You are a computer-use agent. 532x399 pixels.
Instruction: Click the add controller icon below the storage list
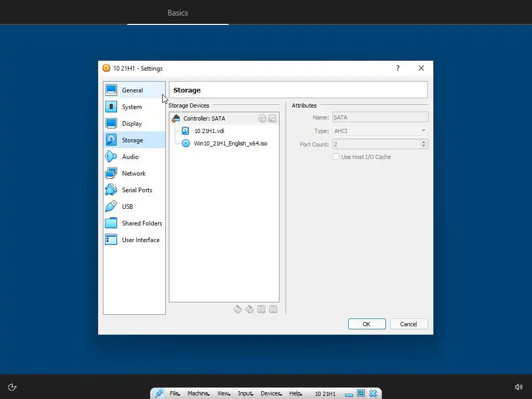[237, 309]
